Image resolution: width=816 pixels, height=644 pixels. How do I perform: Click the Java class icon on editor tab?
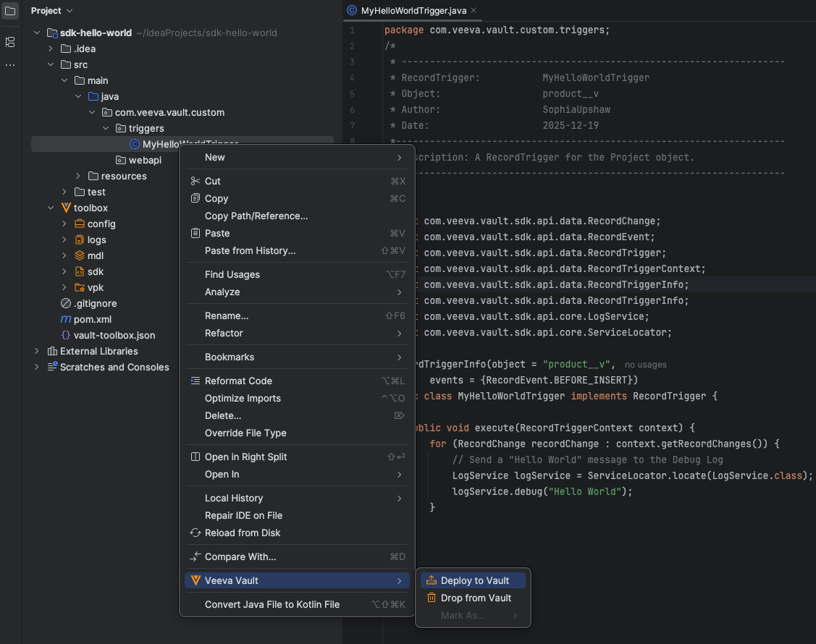(x=352, y=10)
